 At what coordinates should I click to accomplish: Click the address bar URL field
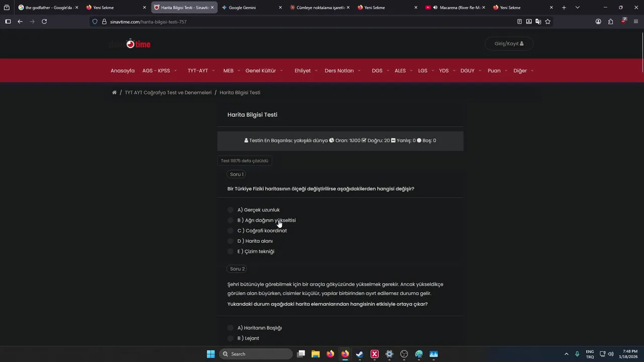302,22
